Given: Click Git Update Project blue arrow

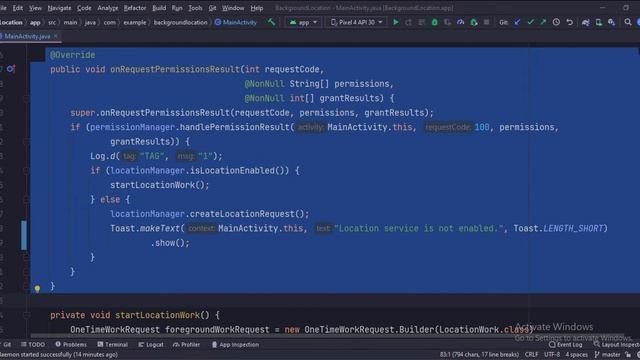Looking at the screenshot, I should click(517, 22).
